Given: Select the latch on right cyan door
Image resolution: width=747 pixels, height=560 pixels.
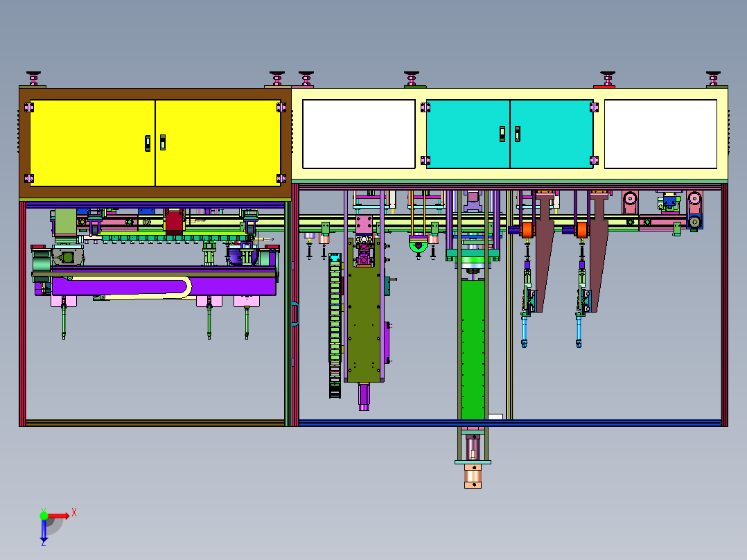Looking at the screenshot, I should pyautogui.click(x=518, y=134).
